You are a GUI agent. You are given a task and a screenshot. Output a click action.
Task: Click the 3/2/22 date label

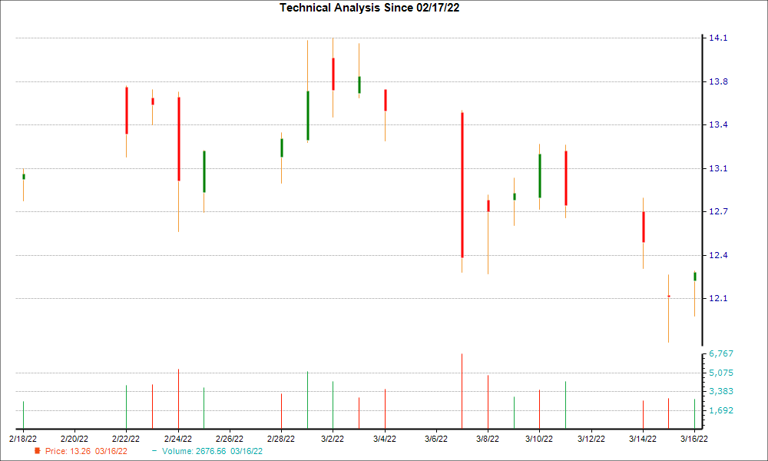(x=333, y=439)
